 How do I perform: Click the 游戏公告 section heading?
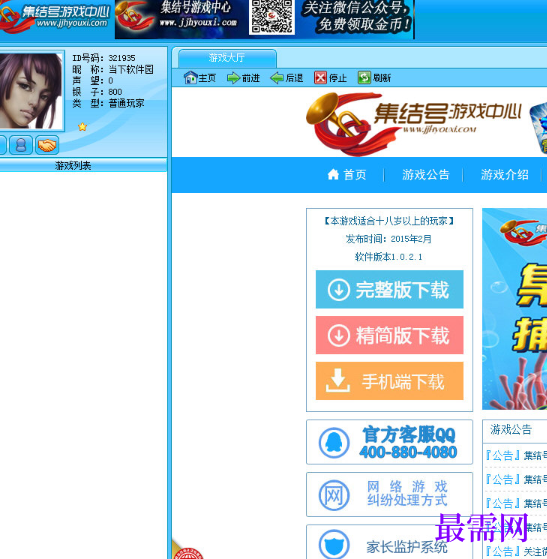tap(511, 429)
